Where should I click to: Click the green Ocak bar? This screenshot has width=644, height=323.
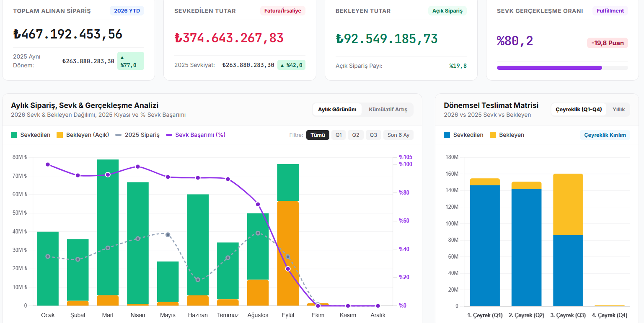pyautogui.click(x=48, y=269)
